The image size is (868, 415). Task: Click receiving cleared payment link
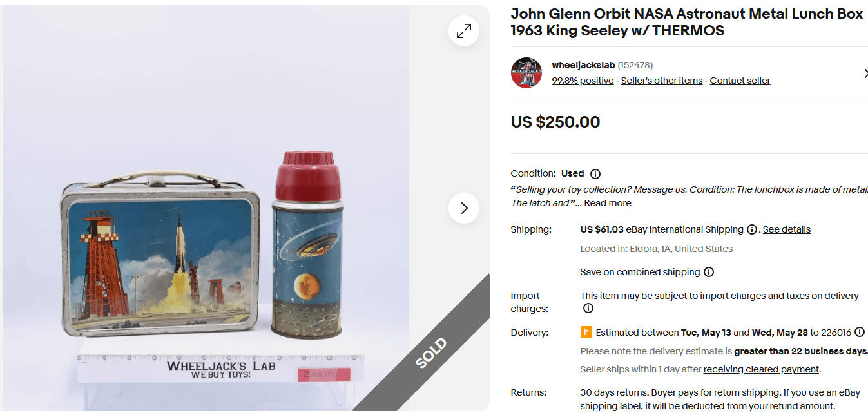click(761, 369)
